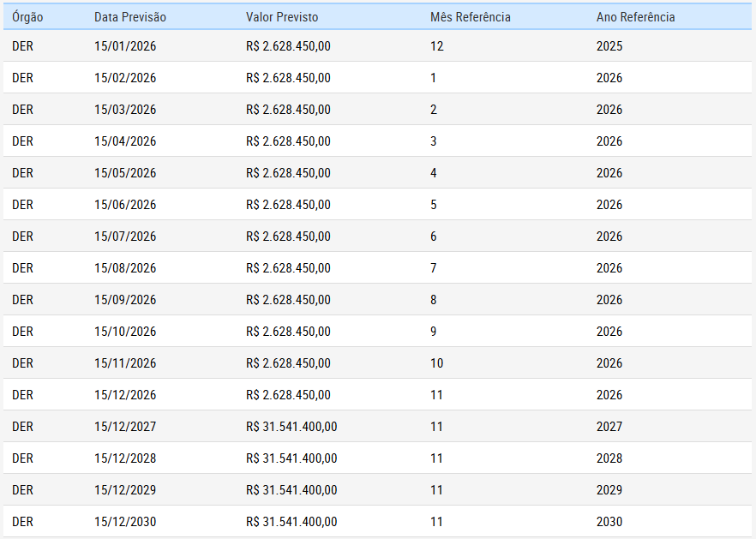Click the Ano Referência column header
The height and width of the screenshot is (539, 756).
pyautogui.click(x=635, y=17)
